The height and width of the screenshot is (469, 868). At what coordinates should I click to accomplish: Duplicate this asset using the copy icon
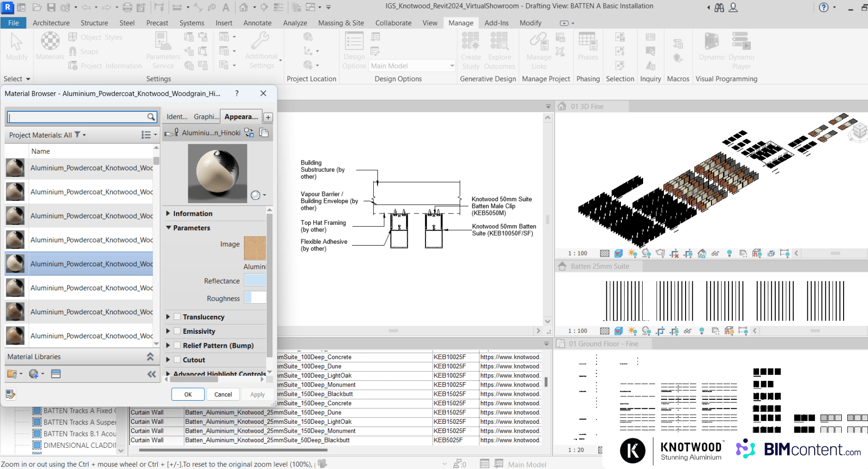[264, 133]
